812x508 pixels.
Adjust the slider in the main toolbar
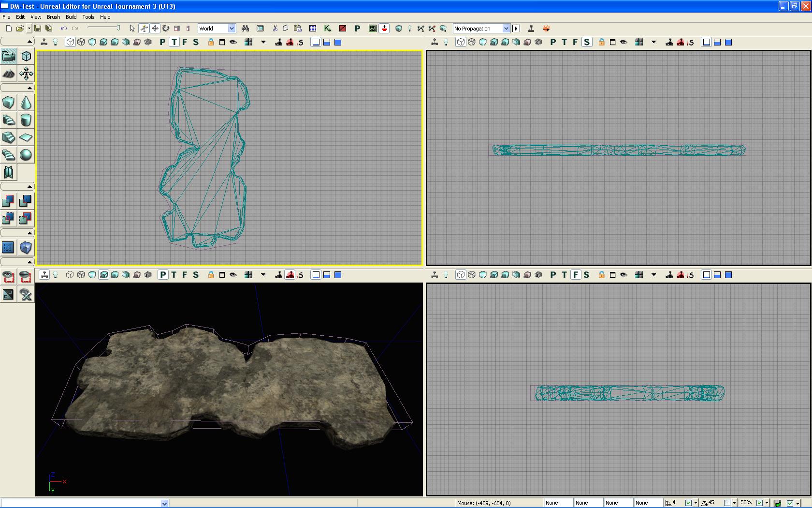pyautogui.click(x=117, y=28)
